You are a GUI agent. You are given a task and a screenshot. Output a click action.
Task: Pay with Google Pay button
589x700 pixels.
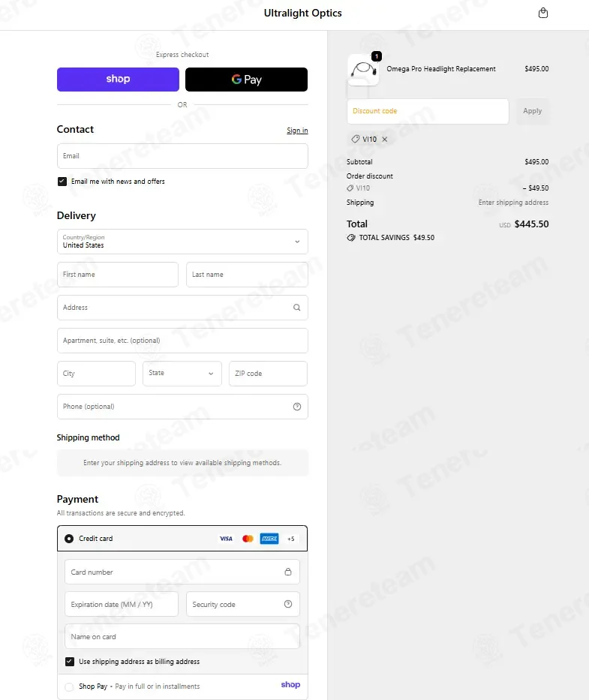[x=246, y=80]
